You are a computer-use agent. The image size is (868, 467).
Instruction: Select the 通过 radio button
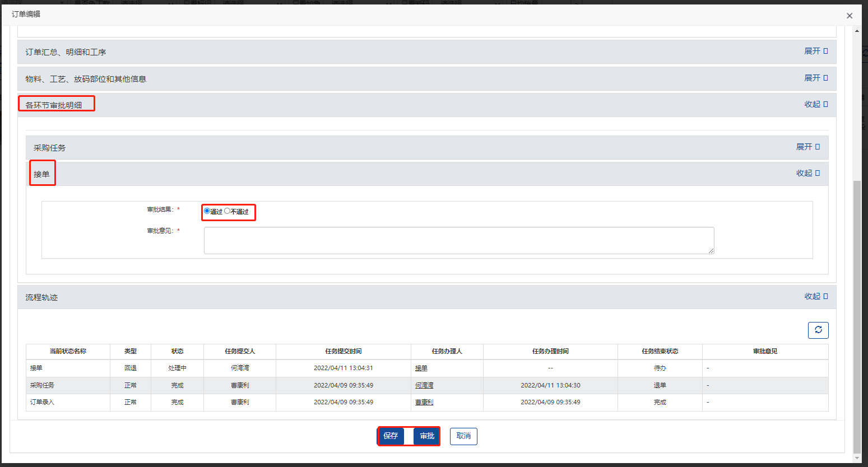(x=207, y=211)
